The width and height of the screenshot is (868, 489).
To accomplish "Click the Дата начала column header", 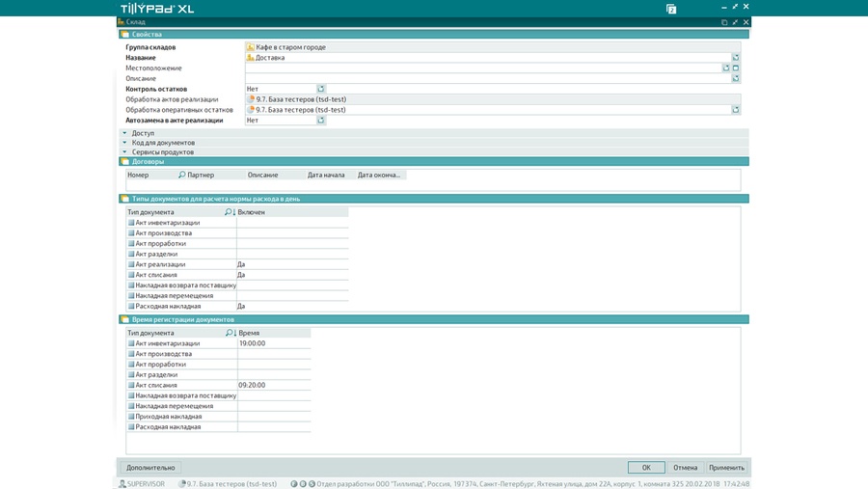I will [330, 175].
